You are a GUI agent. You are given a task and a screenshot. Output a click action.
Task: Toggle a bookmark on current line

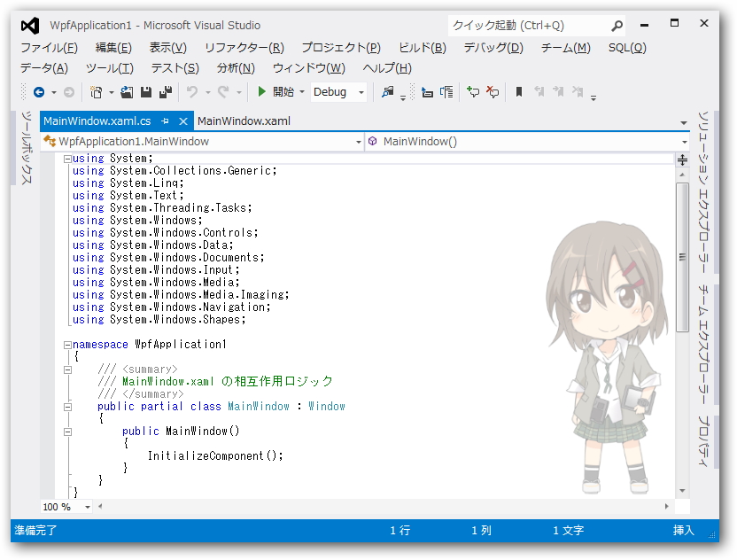(x=519, y=91)
